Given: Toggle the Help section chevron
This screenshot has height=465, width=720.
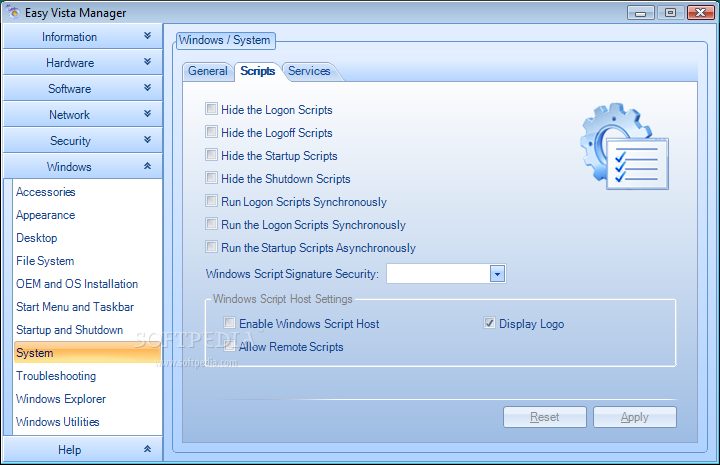Looking at the screenshot, I should [147, 448].
